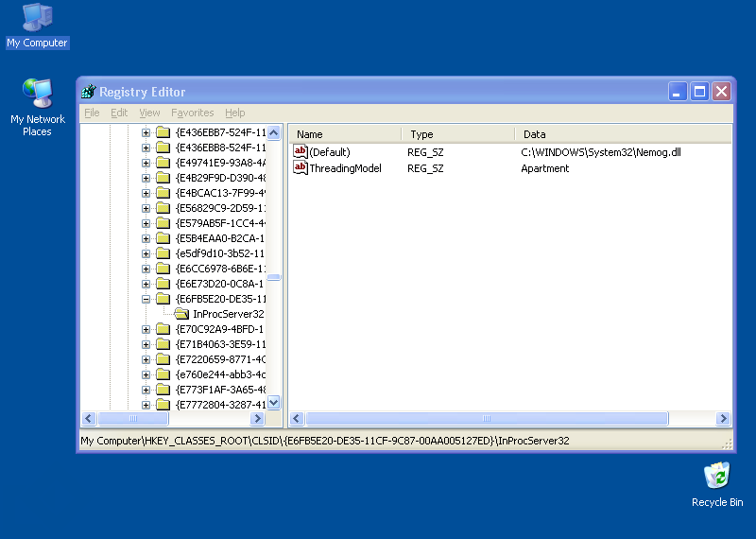Click folder icon of {E436EBB7-524F-11 key
The height and width of the screenshot is (539, 756).
point(163,132)
